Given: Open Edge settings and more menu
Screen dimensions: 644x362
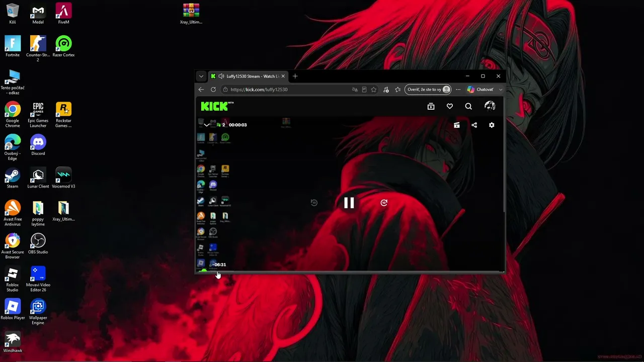Looking at the screenshot, I should (458, 89).
